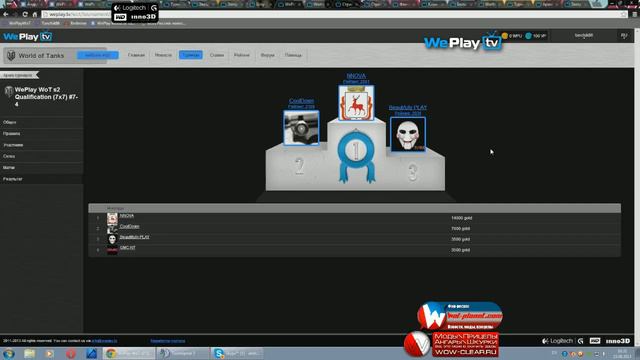Select the highlighted Турниры navigation item
This screenshot has height=360, width=640.
point(191,55)
